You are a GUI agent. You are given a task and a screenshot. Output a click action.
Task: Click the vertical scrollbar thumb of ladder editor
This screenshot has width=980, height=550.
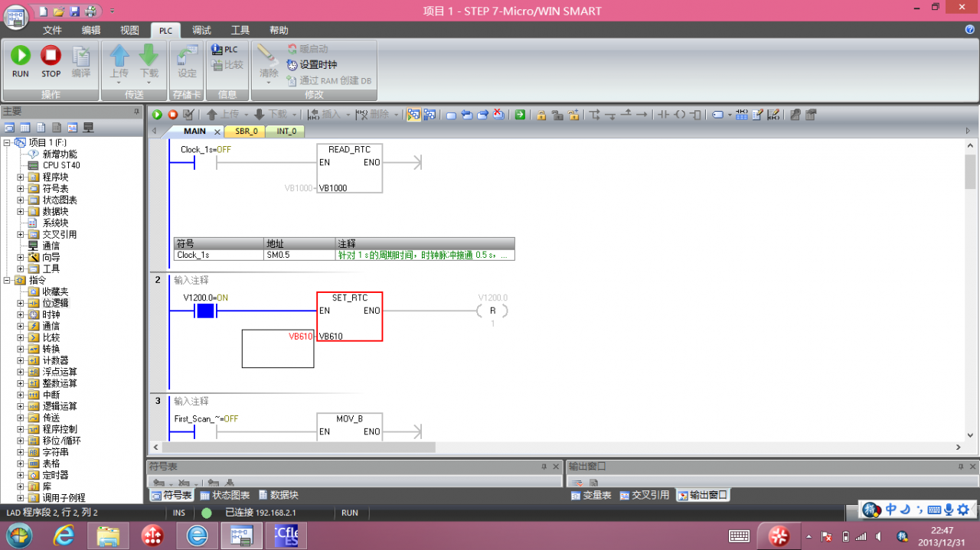[970, 171]
